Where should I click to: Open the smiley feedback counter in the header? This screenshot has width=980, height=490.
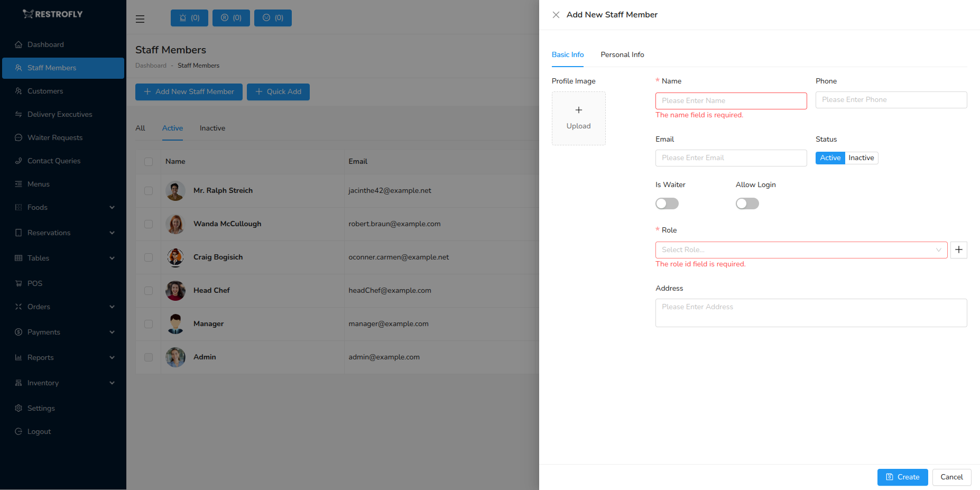273,17
